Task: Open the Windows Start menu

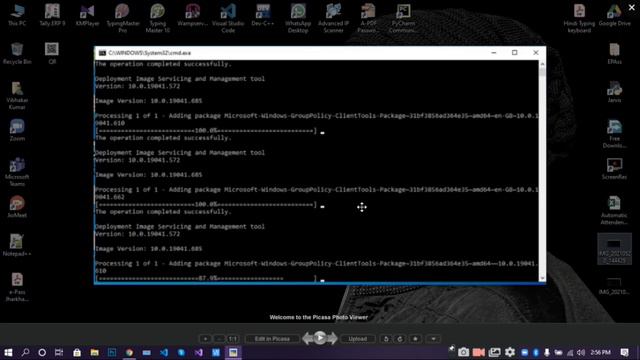Action: (8, 352)
